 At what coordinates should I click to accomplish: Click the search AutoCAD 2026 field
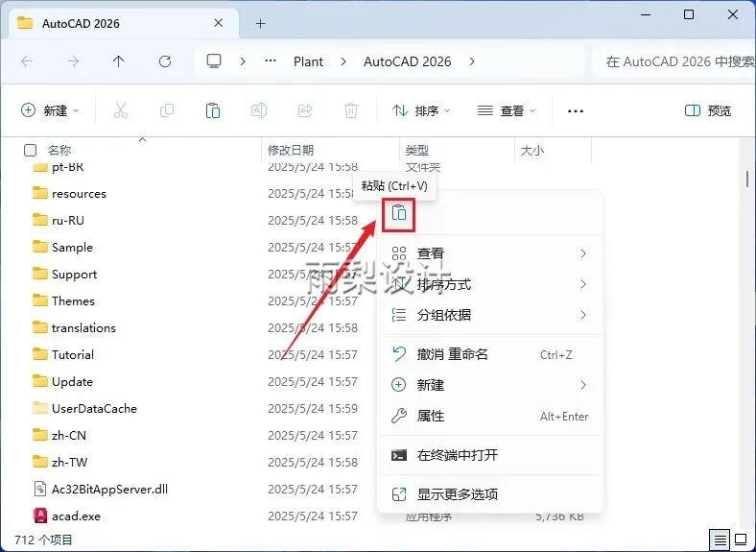(x=675, y=61)
